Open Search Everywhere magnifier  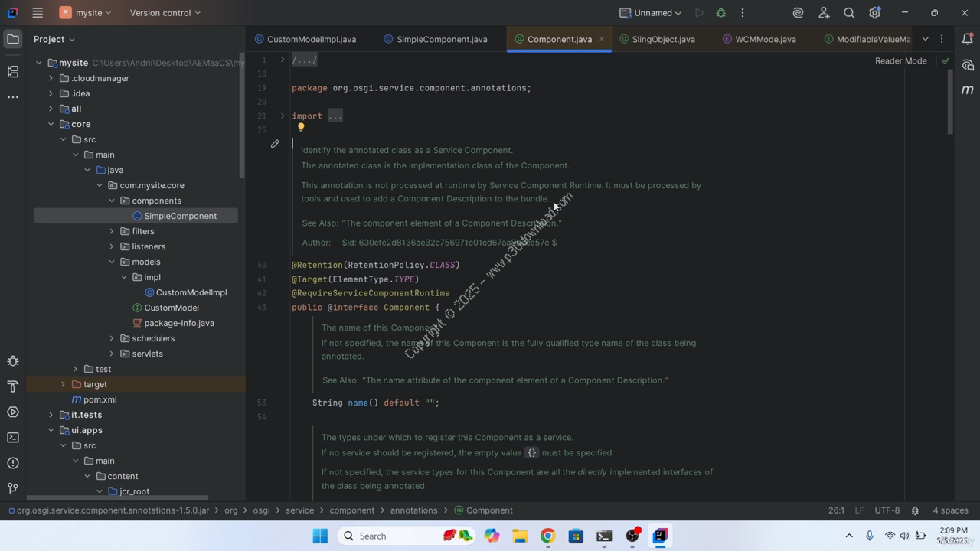(849, 13)
